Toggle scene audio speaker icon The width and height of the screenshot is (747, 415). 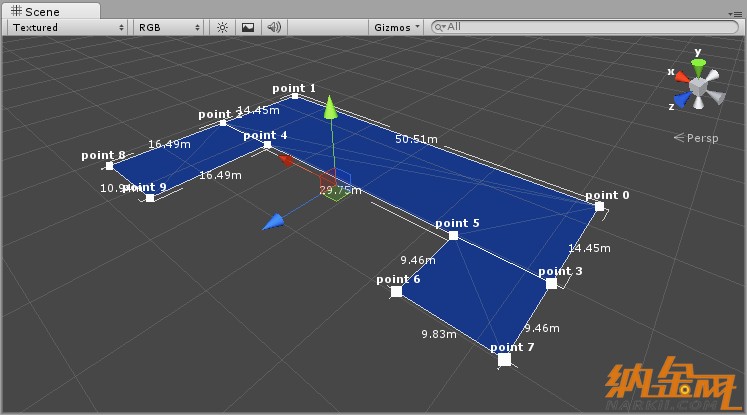[x=274, y=27]
